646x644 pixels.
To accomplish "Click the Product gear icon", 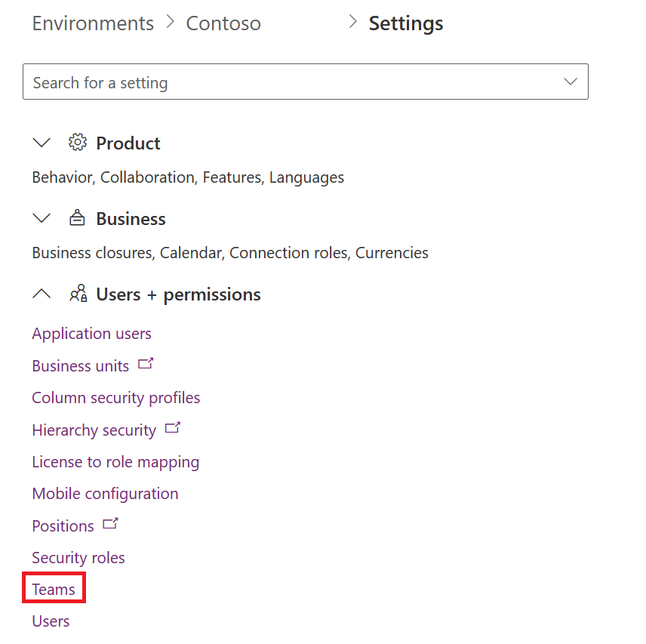I will [x=78, y=143].
